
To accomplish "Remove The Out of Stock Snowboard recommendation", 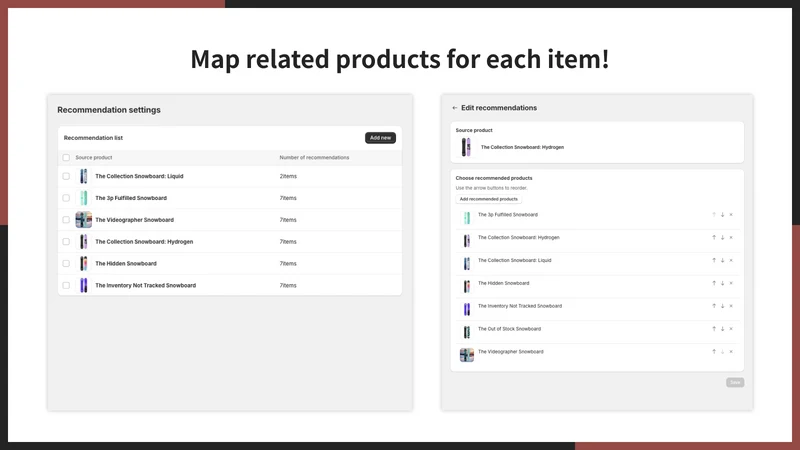I will (x=731, y=329).
